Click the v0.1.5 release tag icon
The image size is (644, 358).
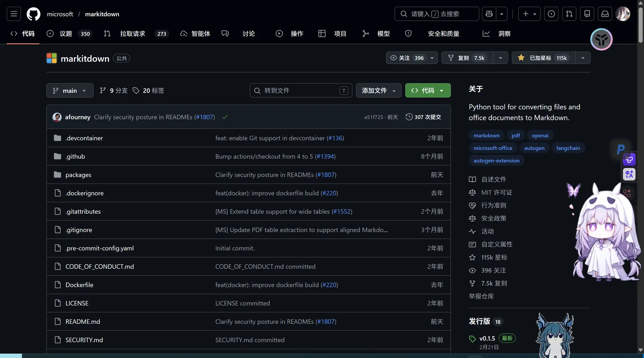tap(472, 339)
